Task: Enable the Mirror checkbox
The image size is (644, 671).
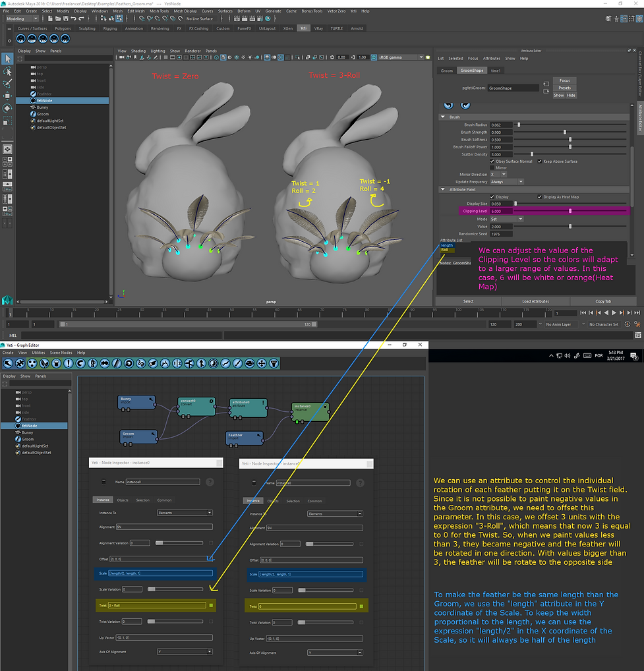Action: click(x=492, y=167)
